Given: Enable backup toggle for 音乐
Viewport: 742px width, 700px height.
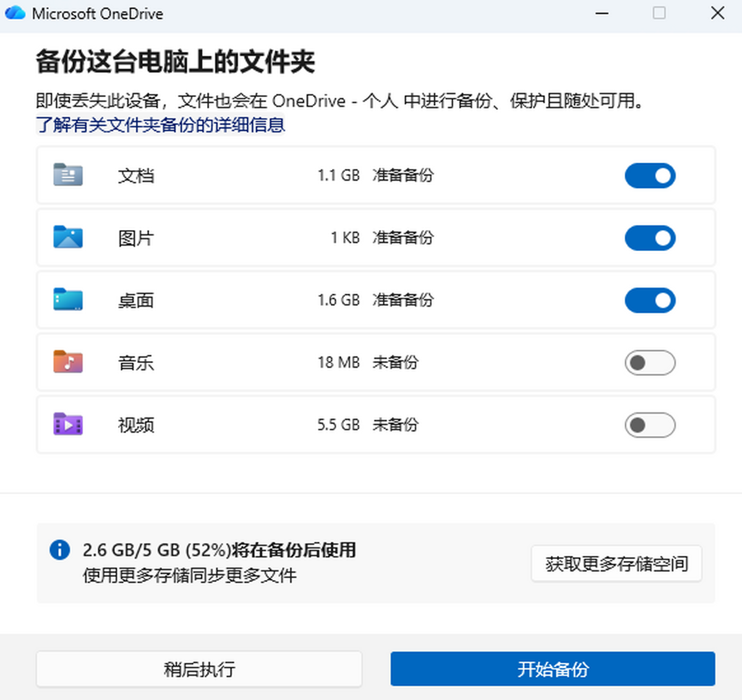Looking at the screenshot, I should click(x=650, y=363).
